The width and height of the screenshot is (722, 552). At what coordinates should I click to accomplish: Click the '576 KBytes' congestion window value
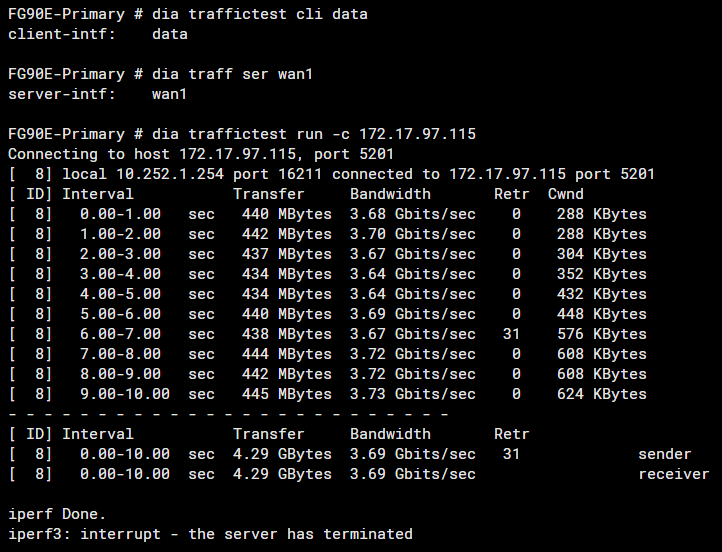(601, 334)
